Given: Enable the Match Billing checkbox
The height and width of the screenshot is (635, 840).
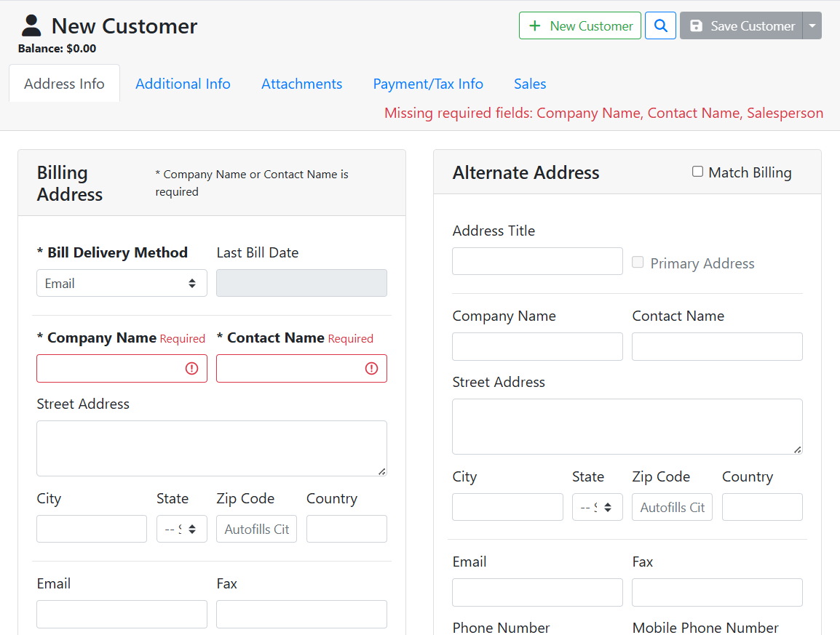Looking at the screenshot, I should click(x=697, y=172).
